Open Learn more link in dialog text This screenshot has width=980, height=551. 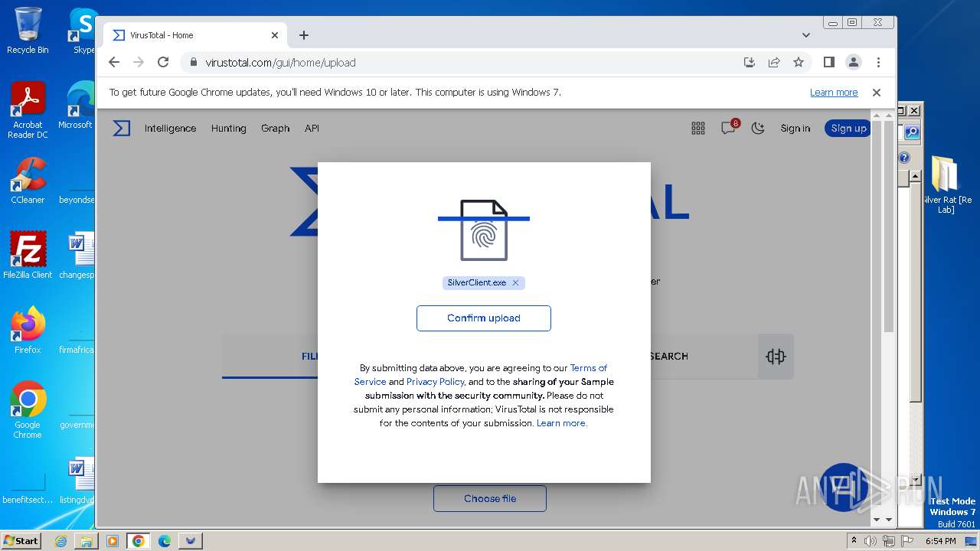(x=561, y=423)
